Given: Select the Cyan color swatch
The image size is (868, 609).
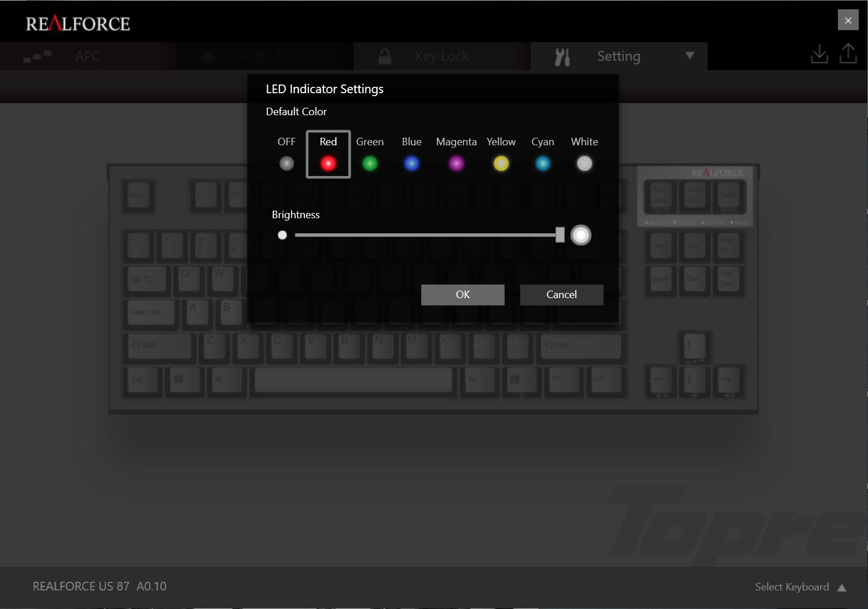Looking at the screenshot, I should click(542, 163).
